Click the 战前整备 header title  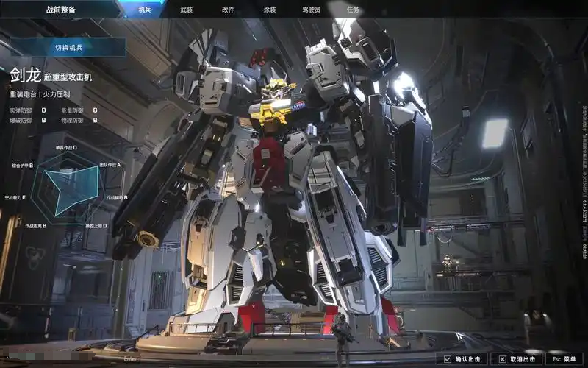61,10
